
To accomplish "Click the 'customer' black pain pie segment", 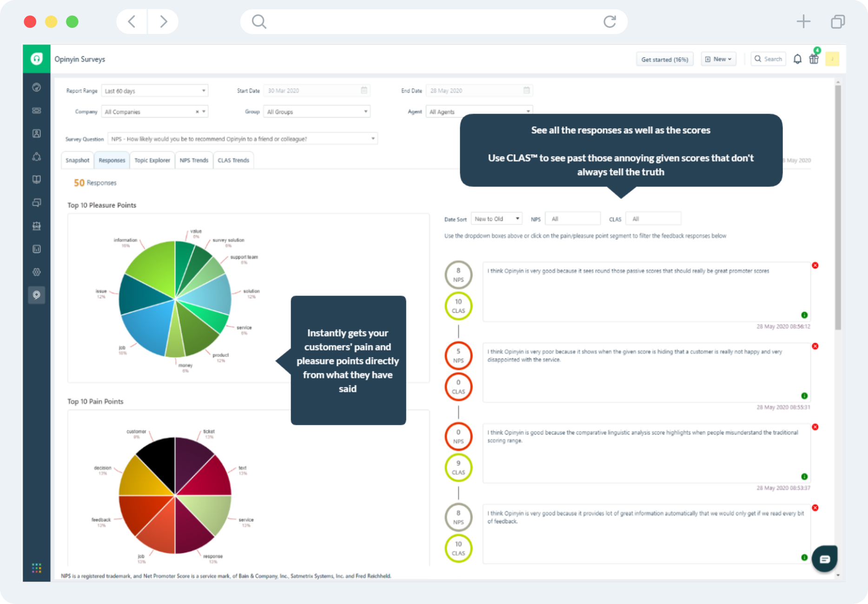I will tap(160, 461).
